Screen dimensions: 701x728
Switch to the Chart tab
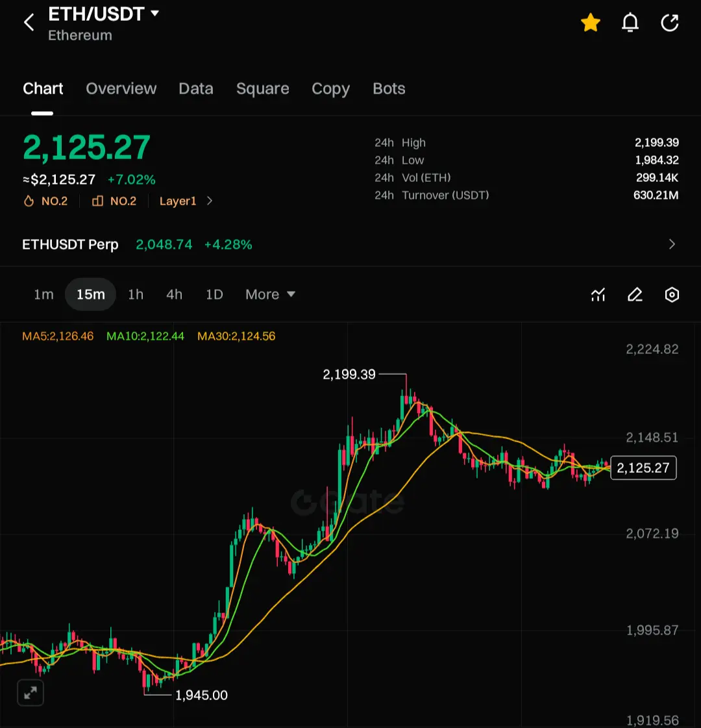(43, 88)
